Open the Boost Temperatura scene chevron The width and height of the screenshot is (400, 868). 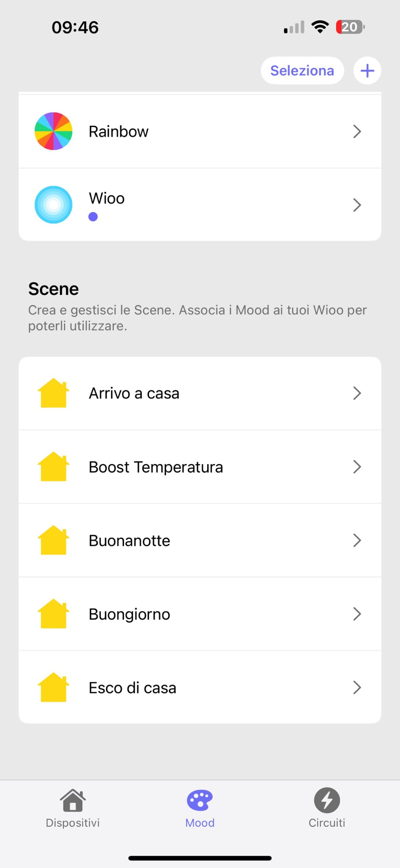[x=357, y=467]
